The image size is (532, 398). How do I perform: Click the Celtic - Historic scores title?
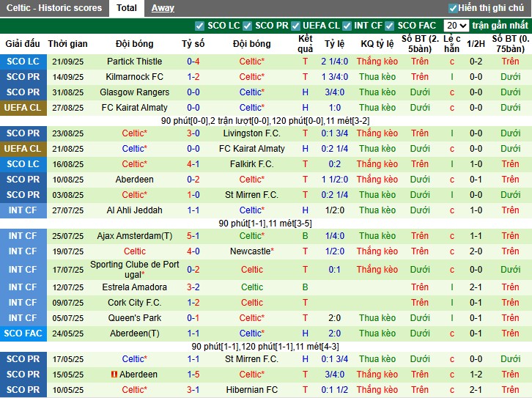54,8
